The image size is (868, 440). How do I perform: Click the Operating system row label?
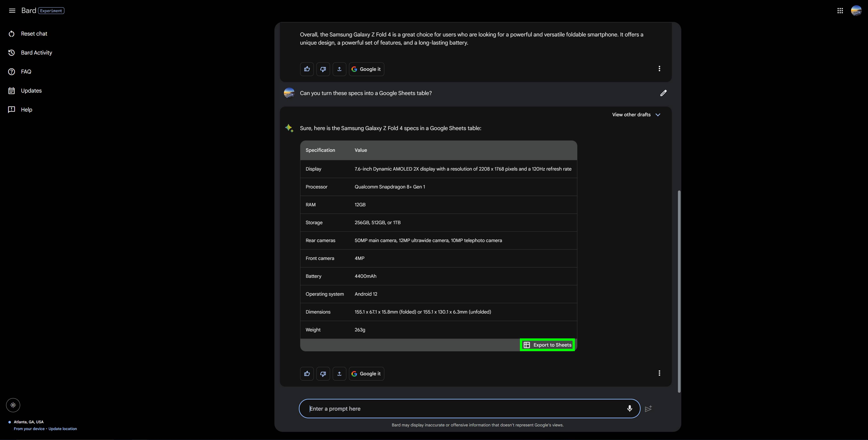coord(325,294)
